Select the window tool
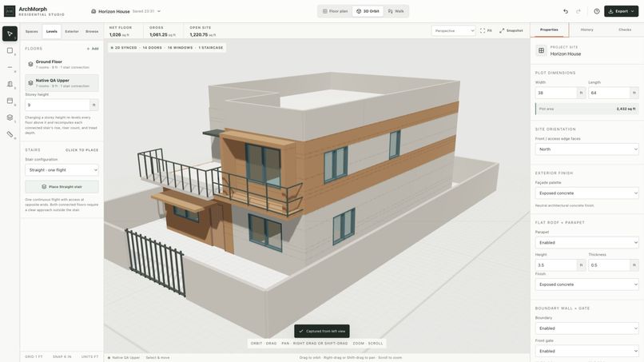This screenshot has width=644, height=362. (10, 101)
